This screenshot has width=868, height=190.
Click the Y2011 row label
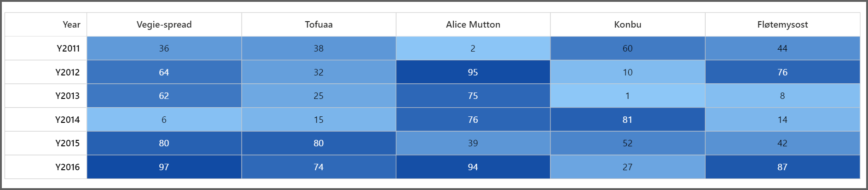pos(68,48)
